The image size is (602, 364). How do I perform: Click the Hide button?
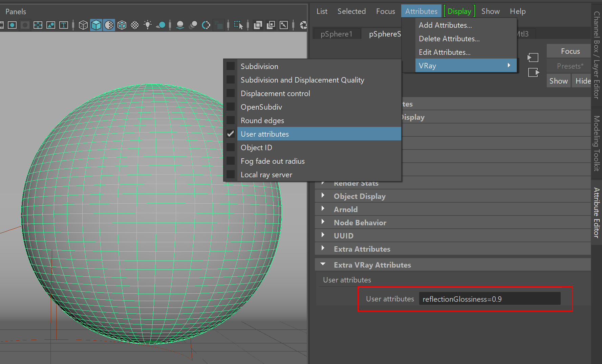[x=582, y=81]
